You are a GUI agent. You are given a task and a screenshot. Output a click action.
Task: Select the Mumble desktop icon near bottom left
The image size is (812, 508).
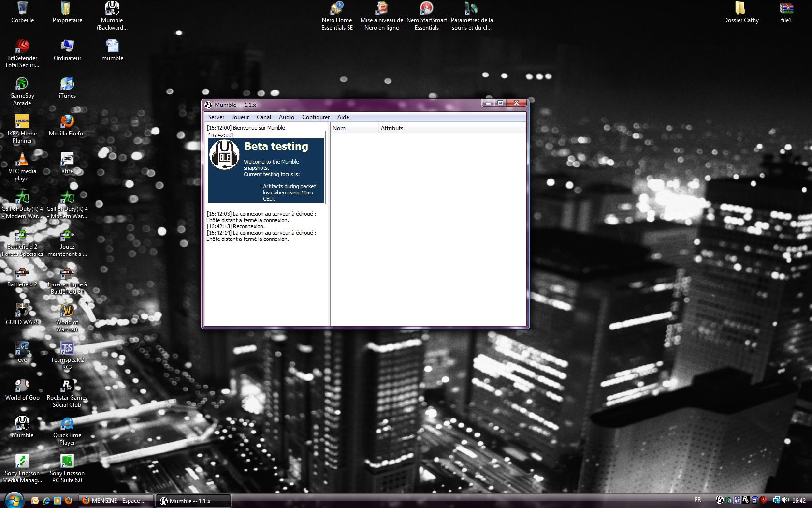22,427
